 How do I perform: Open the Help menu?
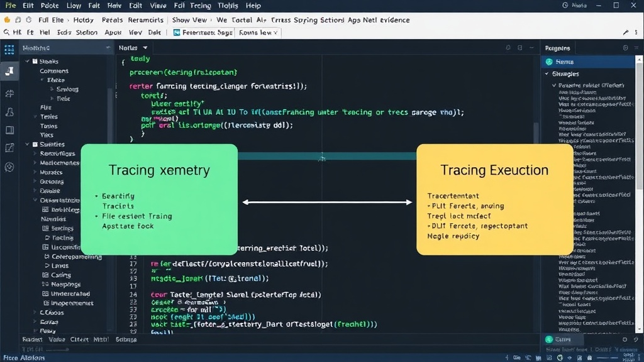point(253,6)
